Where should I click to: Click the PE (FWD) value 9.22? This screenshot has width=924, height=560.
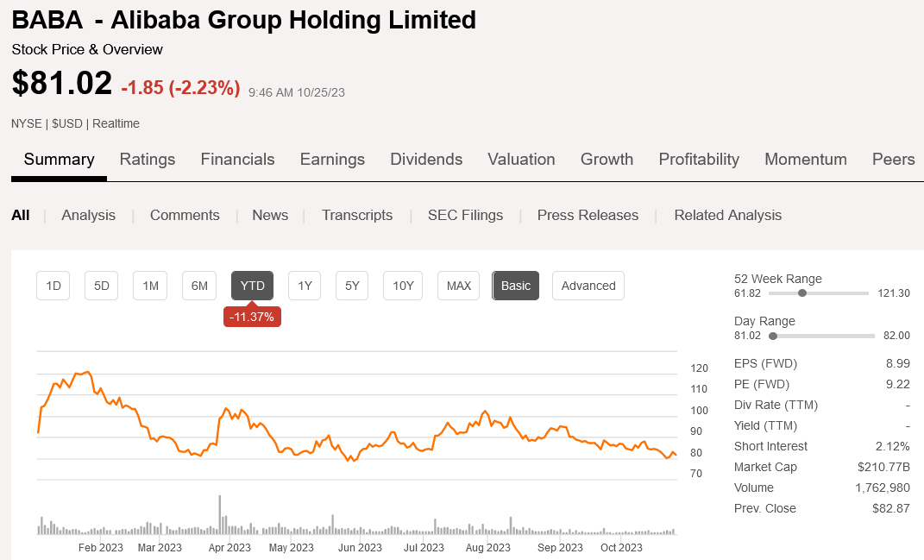tap(897, 384)
